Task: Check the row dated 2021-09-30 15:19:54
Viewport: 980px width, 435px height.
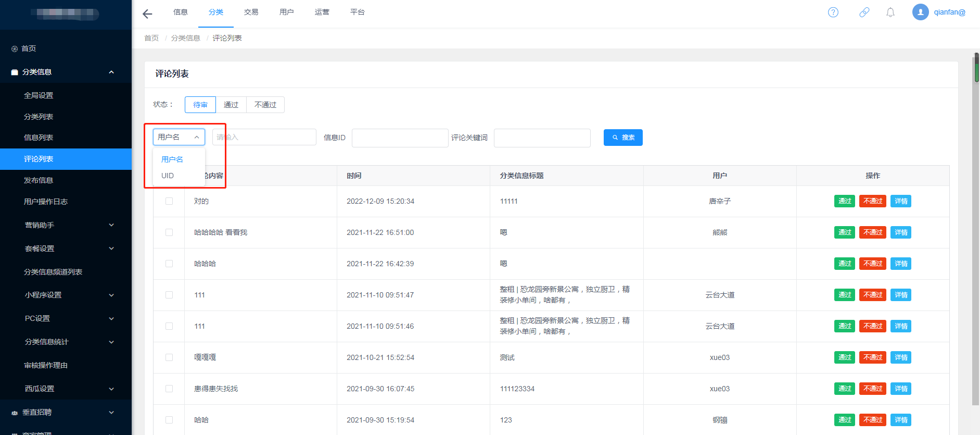Action: (169, 420)
